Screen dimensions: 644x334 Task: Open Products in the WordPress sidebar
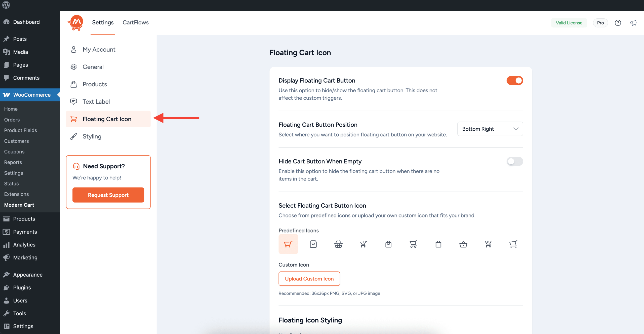click(x=30, y=219)
